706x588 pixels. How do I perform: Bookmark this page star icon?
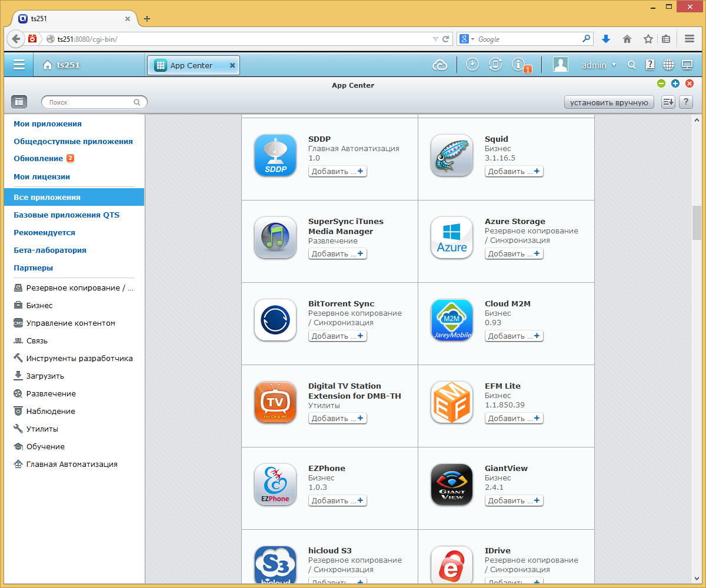point(648,39)
